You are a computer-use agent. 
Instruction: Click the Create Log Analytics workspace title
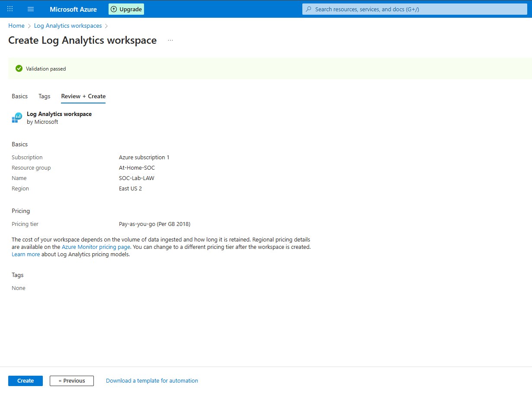83,40
